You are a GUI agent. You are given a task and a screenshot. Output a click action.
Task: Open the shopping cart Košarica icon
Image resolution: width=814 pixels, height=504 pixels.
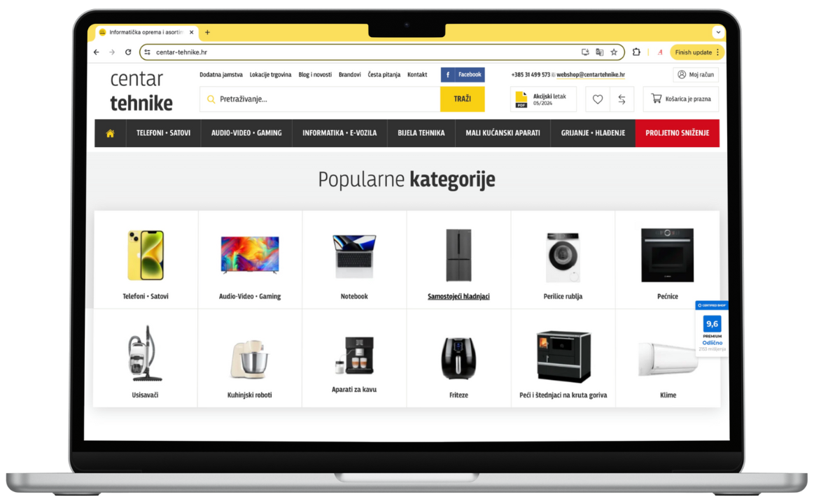pos(657,99)
